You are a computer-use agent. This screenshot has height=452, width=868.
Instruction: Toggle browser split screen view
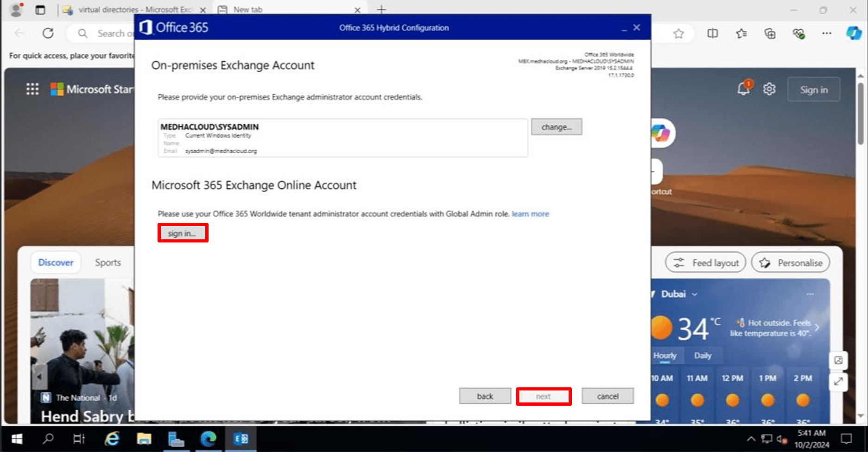click(x=713, y=33)
